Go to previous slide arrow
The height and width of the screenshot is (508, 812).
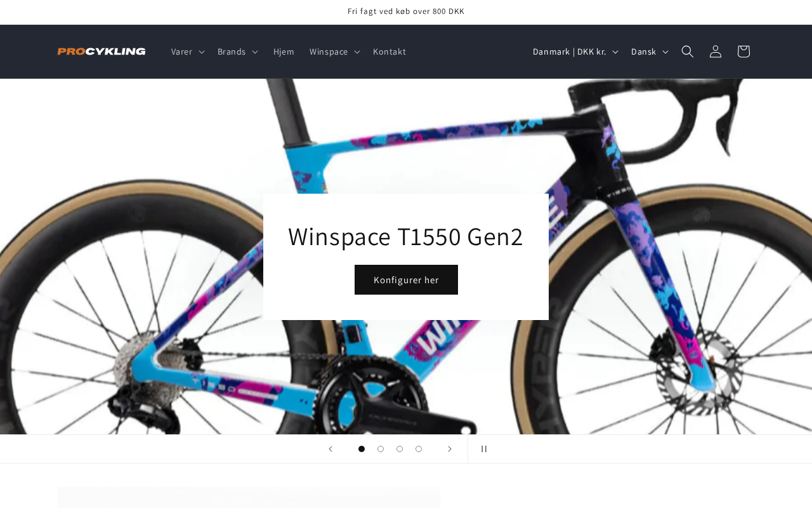tap(330, 449)
